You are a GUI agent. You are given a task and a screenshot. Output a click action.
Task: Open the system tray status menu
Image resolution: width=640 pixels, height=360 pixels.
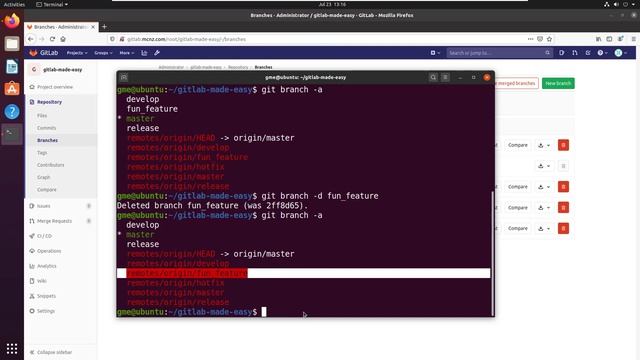(621, 4)
